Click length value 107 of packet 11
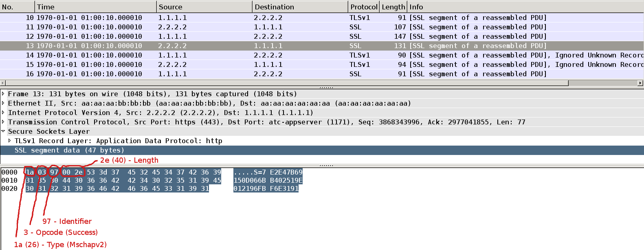The height and width of the screenshot is (250, 644). tap(400, 27)
